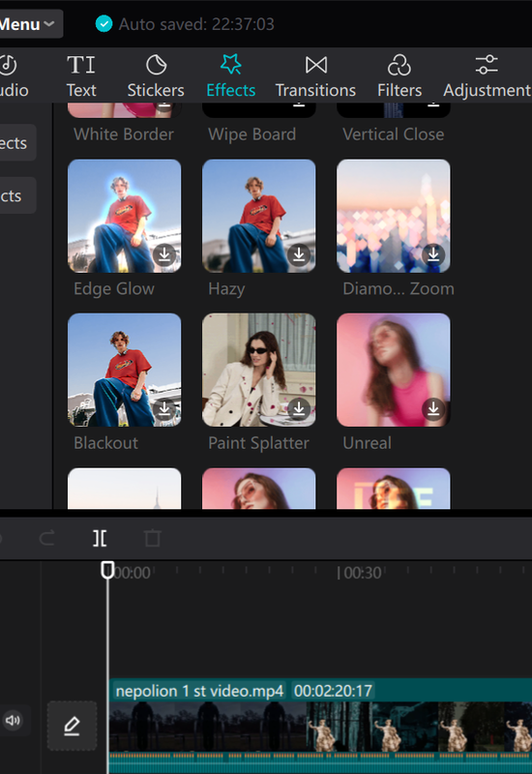Switch to the Text tab
Screen dimensions: 532x774
tap(81, 76)
